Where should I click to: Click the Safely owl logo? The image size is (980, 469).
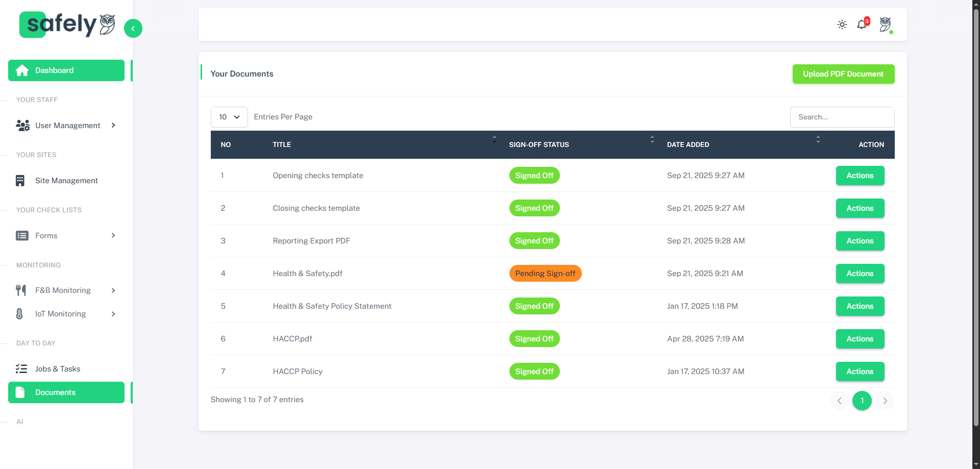(x=67, y=24)
